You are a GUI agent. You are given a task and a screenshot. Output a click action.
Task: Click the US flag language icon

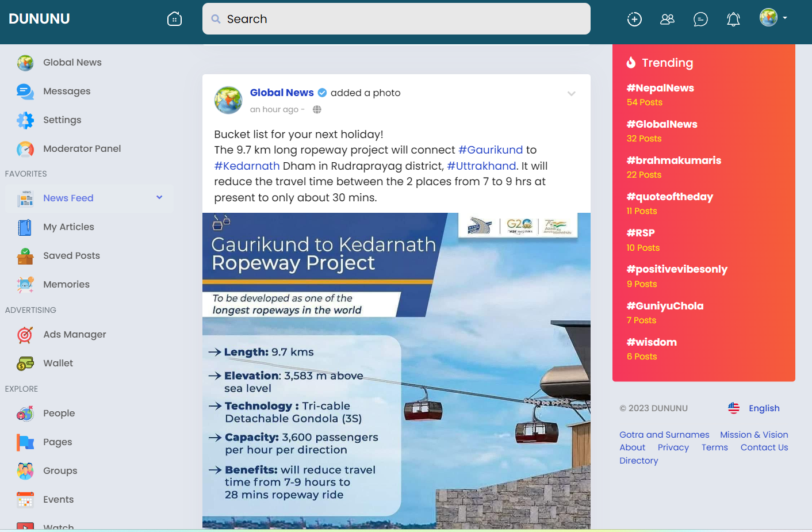(x=734, y=408)
